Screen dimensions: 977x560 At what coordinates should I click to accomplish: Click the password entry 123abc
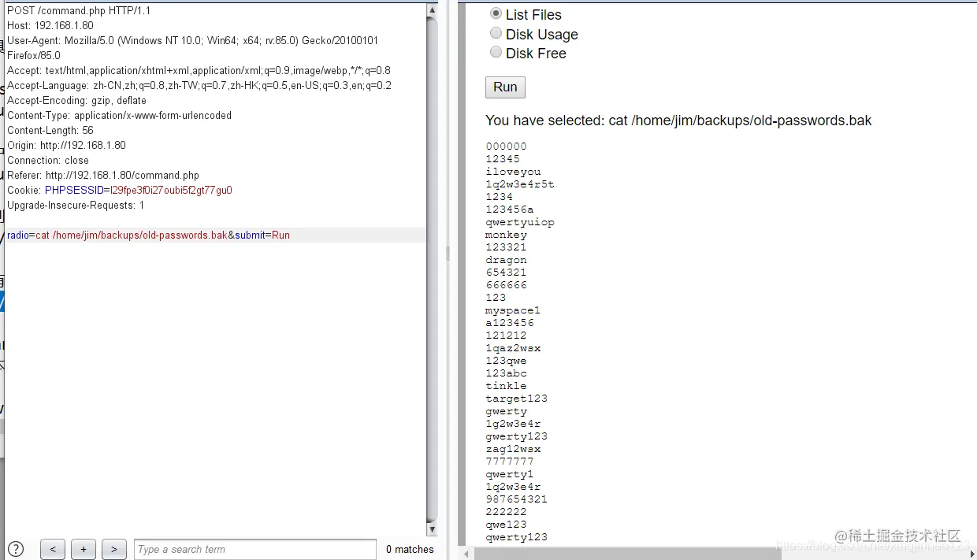(x=506, y=373)
